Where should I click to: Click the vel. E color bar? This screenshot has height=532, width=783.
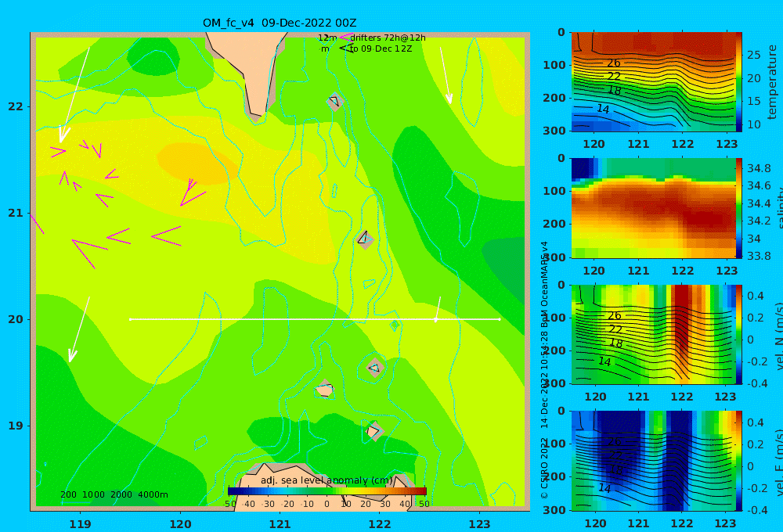739,461
